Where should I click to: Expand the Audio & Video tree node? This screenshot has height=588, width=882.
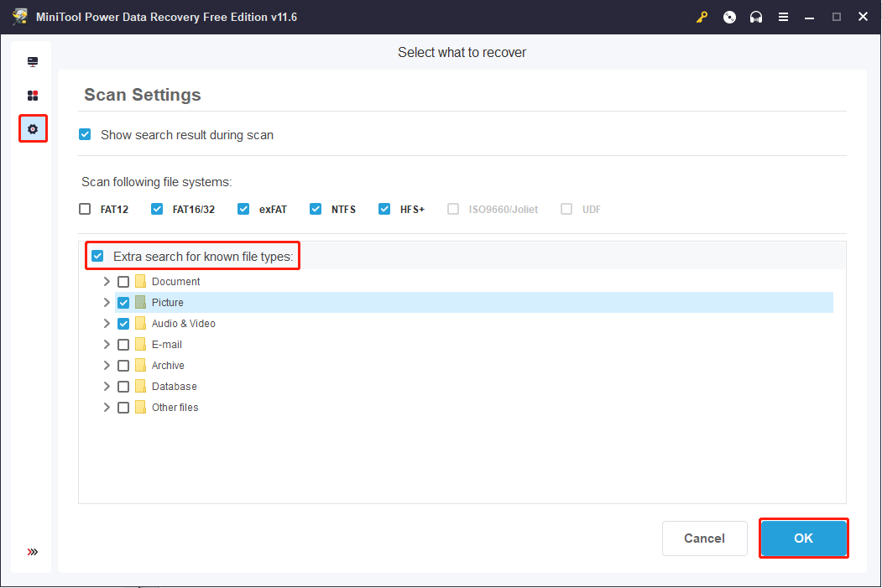pos(107,323)
